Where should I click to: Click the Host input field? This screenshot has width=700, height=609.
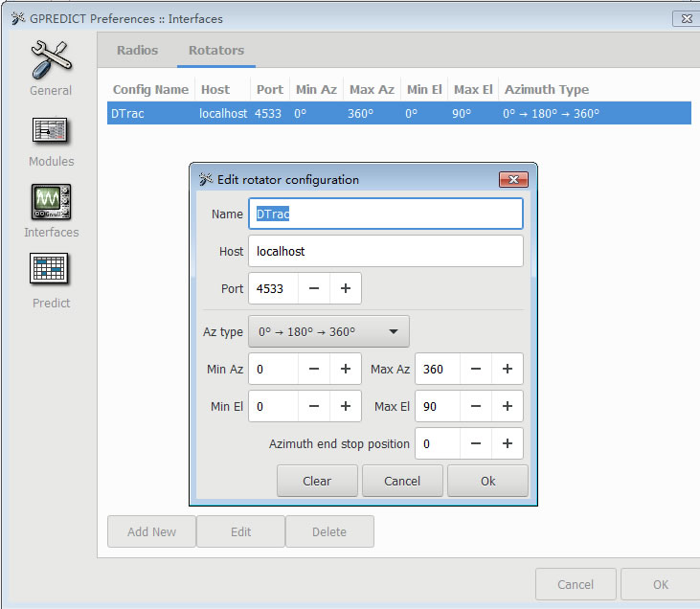[x=385, y=251]
